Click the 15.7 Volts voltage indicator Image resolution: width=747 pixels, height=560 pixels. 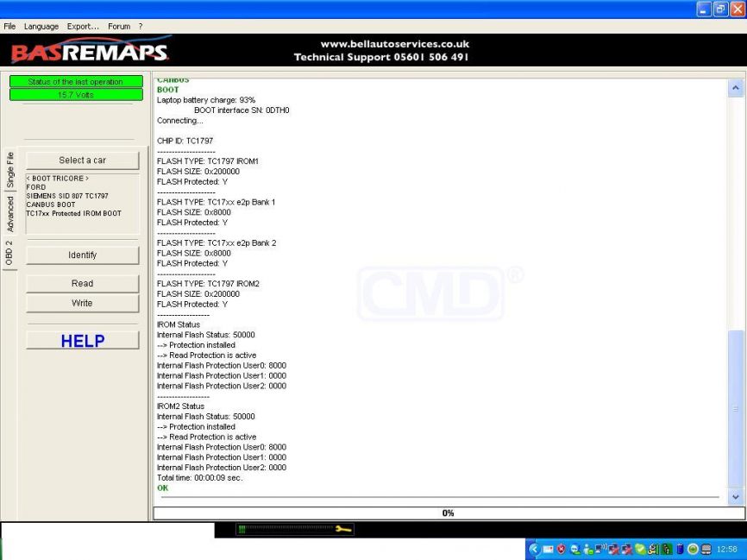[x=76, y=94]
